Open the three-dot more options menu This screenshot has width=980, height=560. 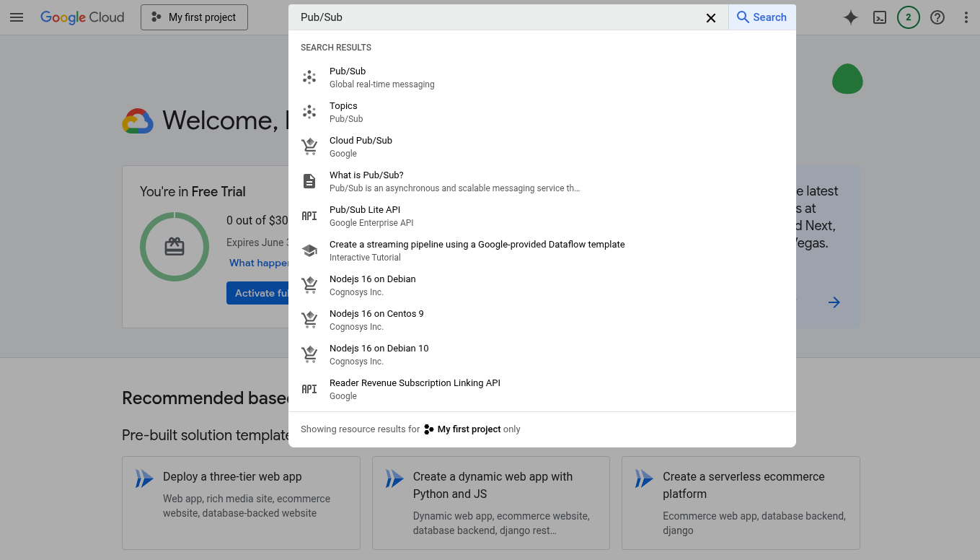[966, 17]
